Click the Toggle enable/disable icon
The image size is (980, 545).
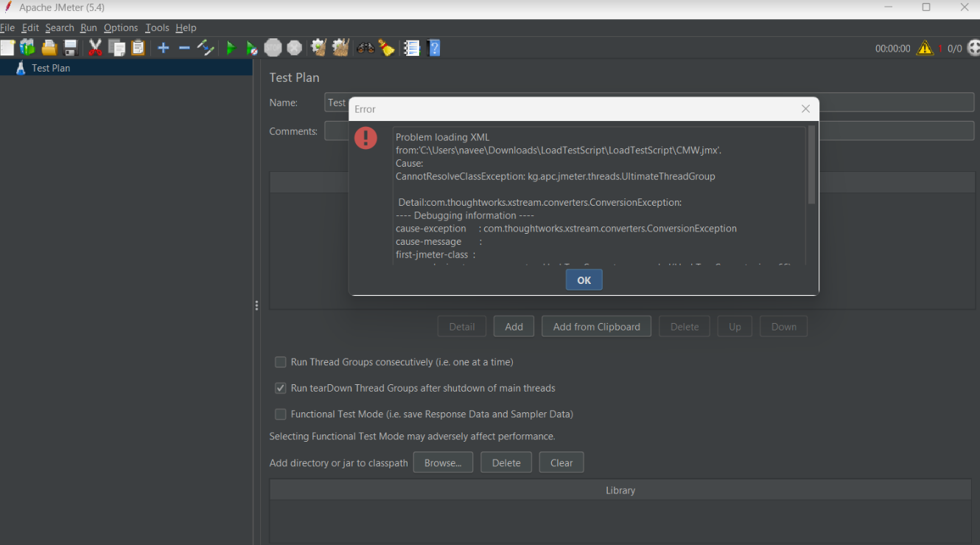click(x=206, y=48)
